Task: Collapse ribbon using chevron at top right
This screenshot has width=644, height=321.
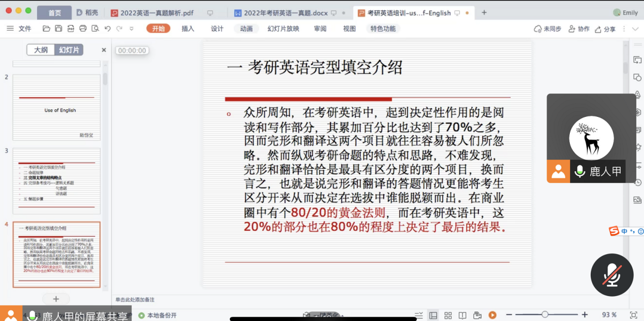Action: point(635,29)
